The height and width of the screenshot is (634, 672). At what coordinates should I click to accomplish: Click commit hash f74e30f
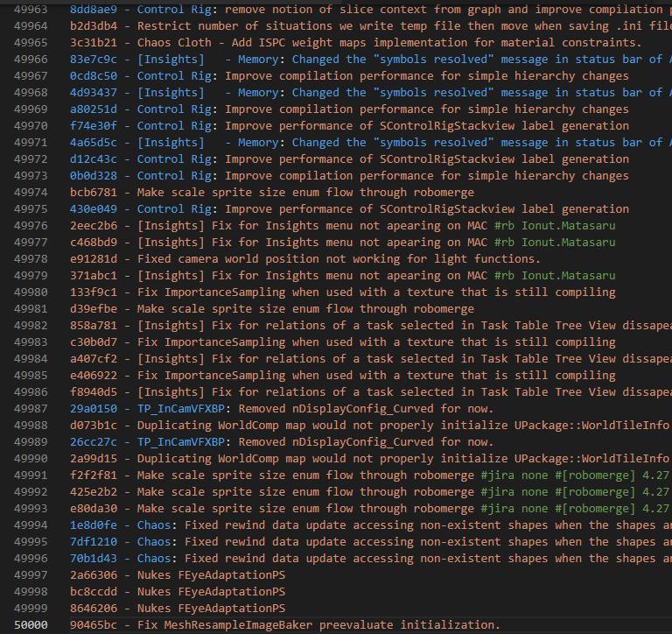click(x=94, y=126)
